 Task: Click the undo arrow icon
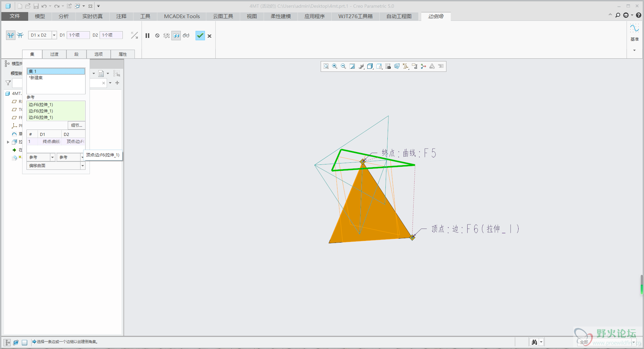pos(44,6)
